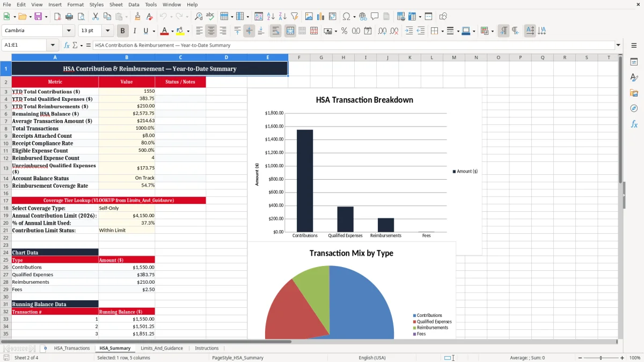Format the cell as percent
The height and width of the screenshot is (362, 644).
[x=344, y=31]
